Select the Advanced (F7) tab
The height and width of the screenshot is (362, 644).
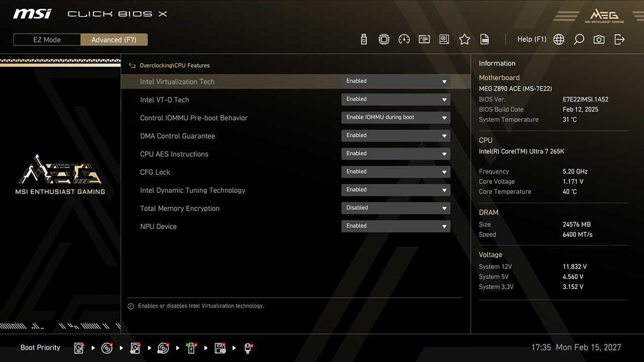pos(114,40)
